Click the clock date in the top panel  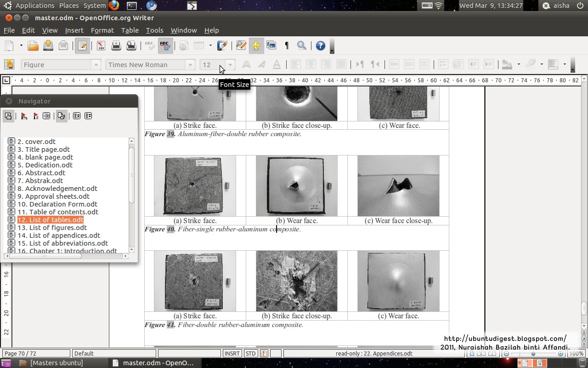click(x=491, y=6)
